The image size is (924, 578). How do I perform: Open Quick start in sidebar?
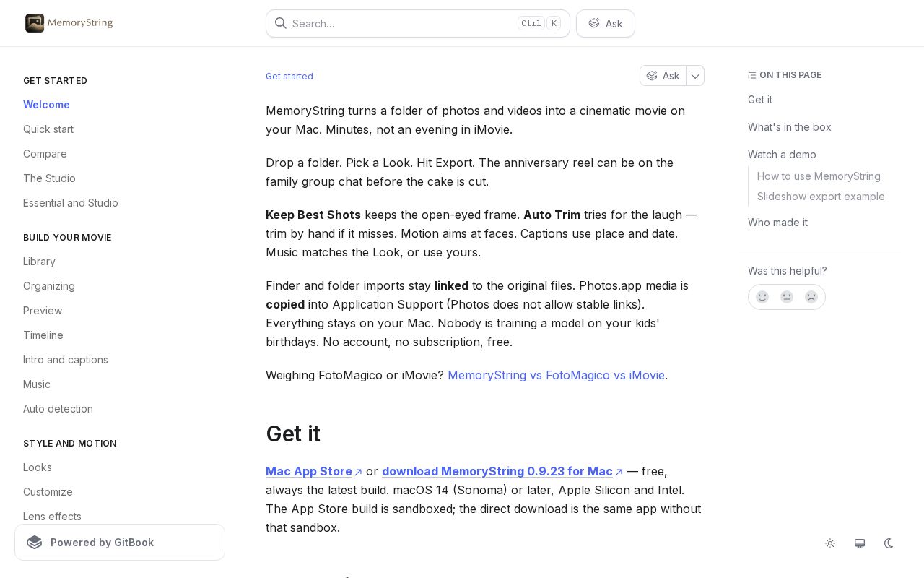pyautogui.click(x=48, y=129)
